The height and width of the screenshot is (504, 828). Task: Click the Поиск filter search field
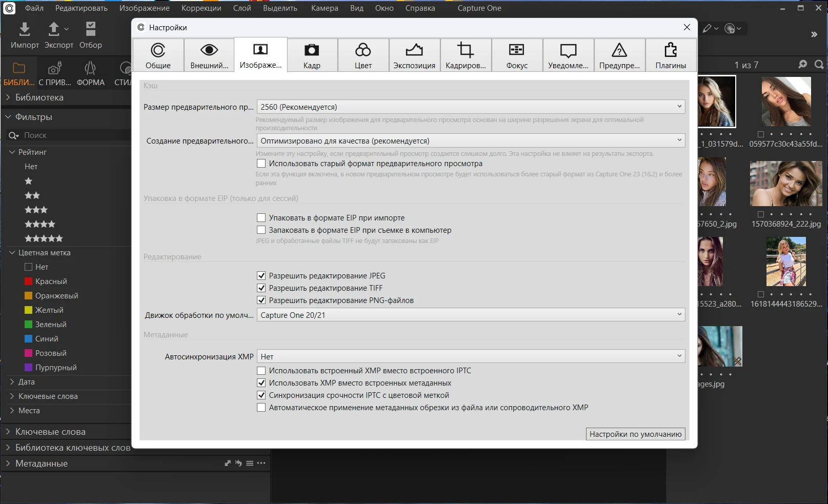(72, 135)
